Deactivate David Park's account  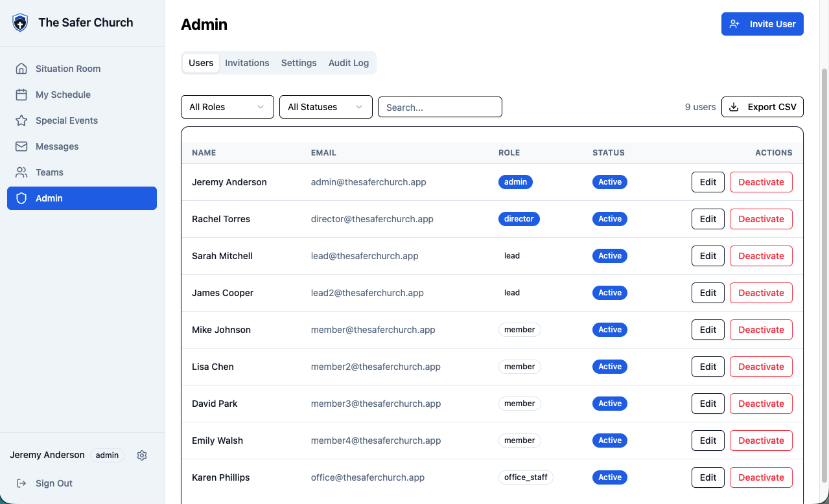[x=761, y=404]
